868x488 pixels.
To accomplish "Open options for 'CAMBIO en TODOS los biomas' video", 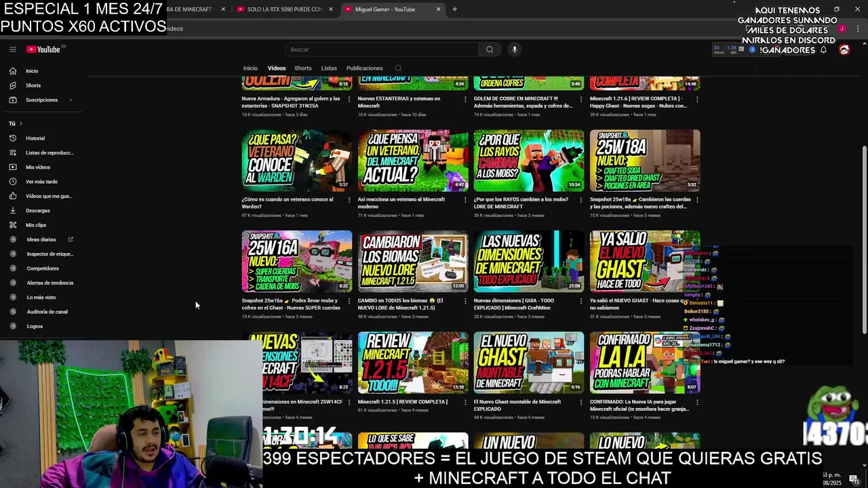I will point(465,301).
